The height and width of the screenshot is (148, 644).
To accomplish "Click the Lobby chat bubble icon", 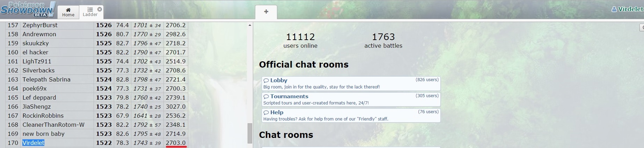I will (x=266, y=80).
